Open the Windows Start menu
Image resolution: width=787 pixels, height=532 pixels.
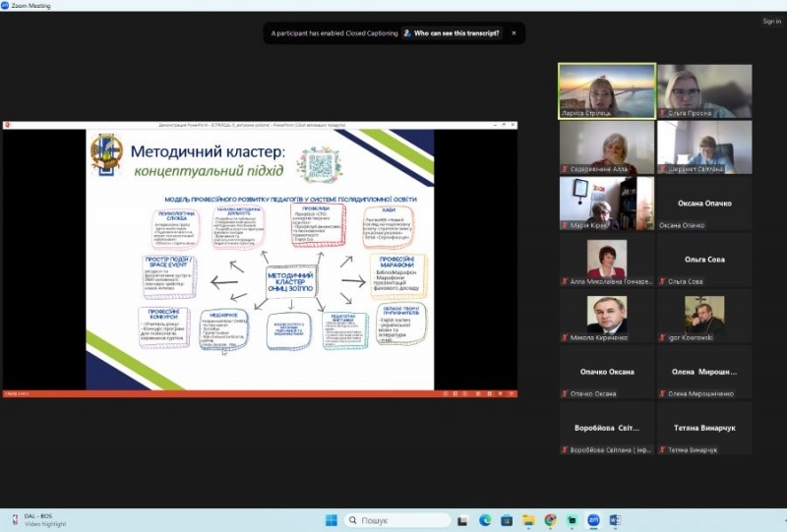click(x=331, y=519)
